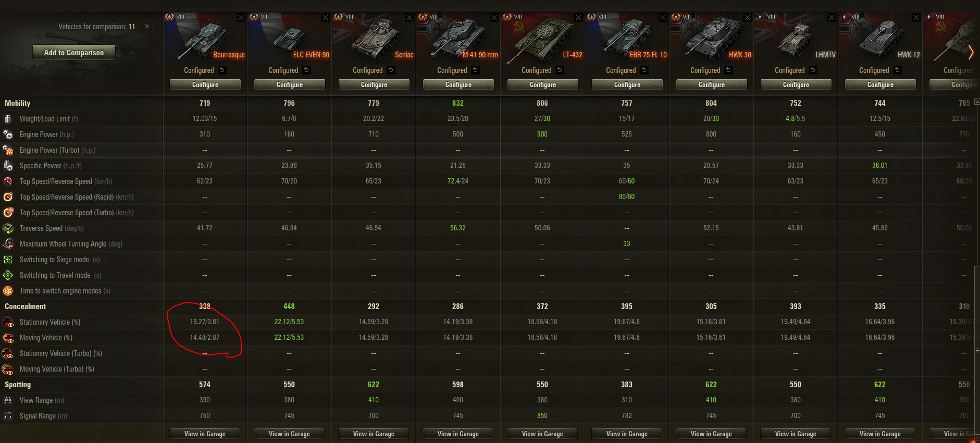980x443 pixels.
Task: Click the Stationary Vehicle concealment icon
Action: pyautogui.click(x=8, y=322)
